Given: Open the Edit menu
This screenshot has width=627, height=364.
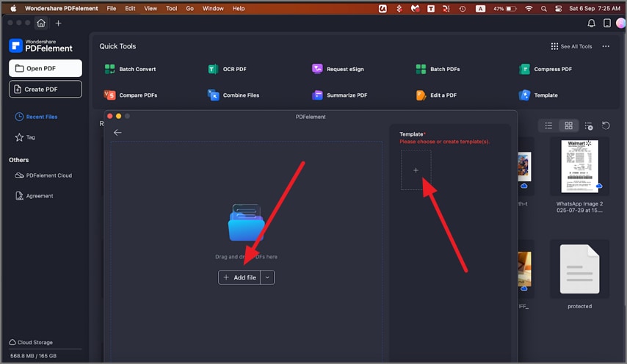Looking at the screenshot, I should pos(130,8).
